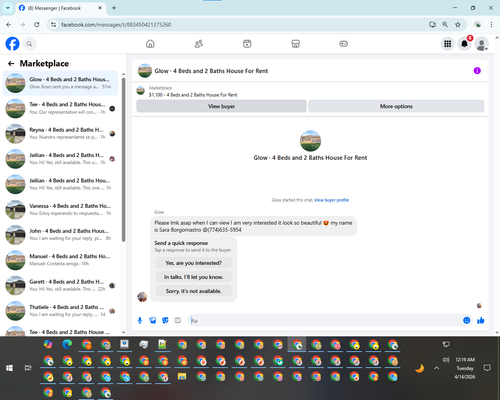Image resolution: width=500 pixels, height=400 pixels.
Task: Open Task View on the taskbar
Action: pyautogui.click(x=28, y=368)
